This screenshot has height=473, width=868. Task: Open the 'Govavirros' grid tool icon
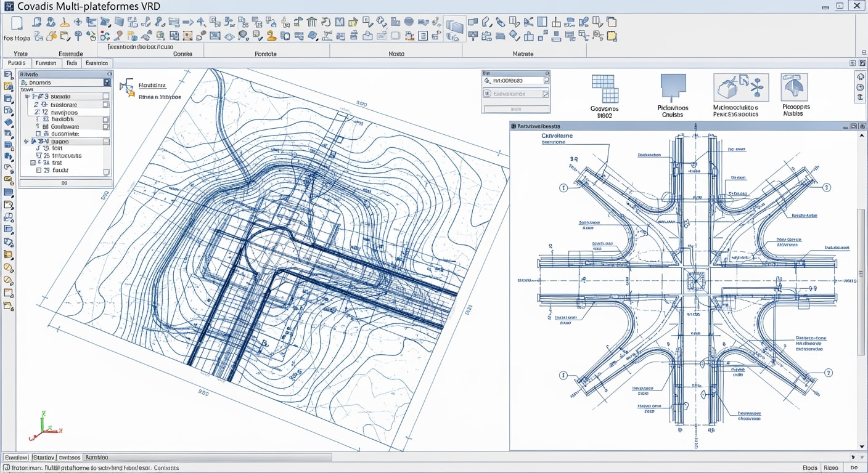[604, 88]
